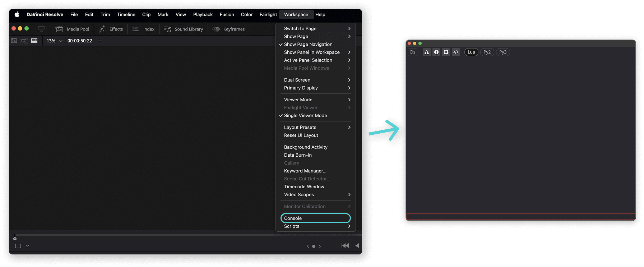The width and height of the screenshot is (644, 267).
Task: Open the Timeline menu
Action: pyautogui.click(x=126, y=14)
